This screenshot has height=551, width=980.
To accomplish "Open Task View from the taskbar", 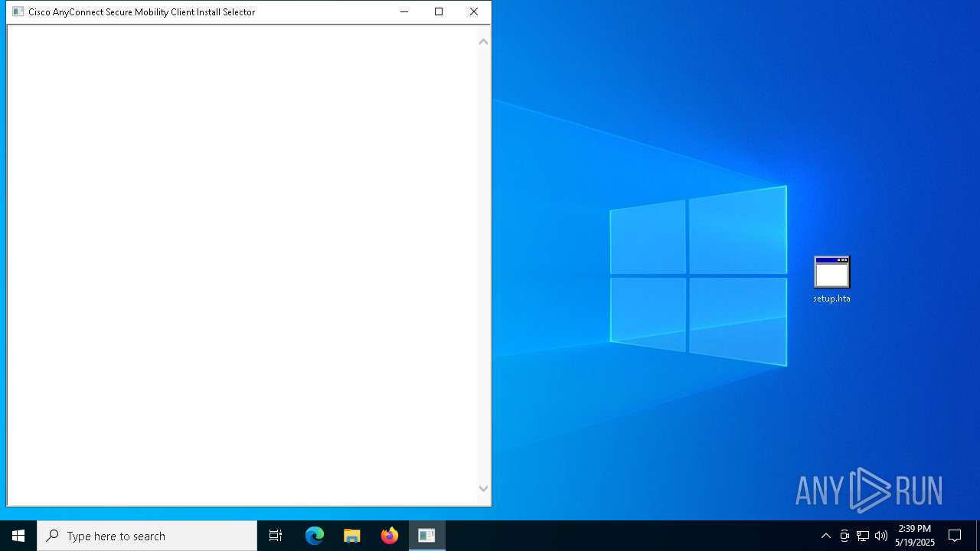I will pyautogui.click(x=276, y=536).
